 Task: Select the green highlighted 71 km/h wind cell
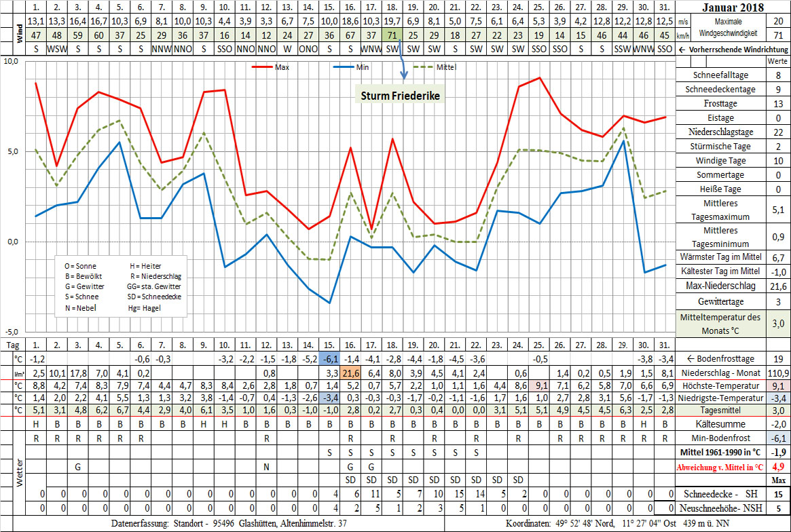pyautogui.click(x=392, y=35)
